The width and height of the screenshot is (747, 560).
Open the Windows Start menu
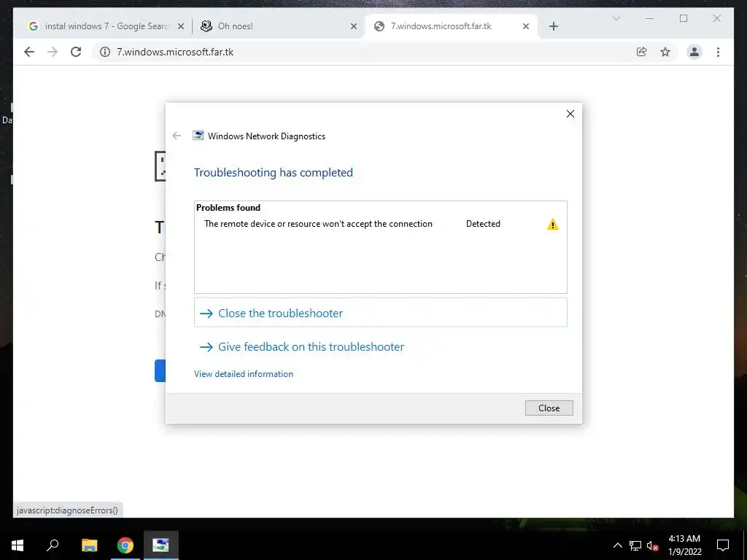tap(18, 545)
